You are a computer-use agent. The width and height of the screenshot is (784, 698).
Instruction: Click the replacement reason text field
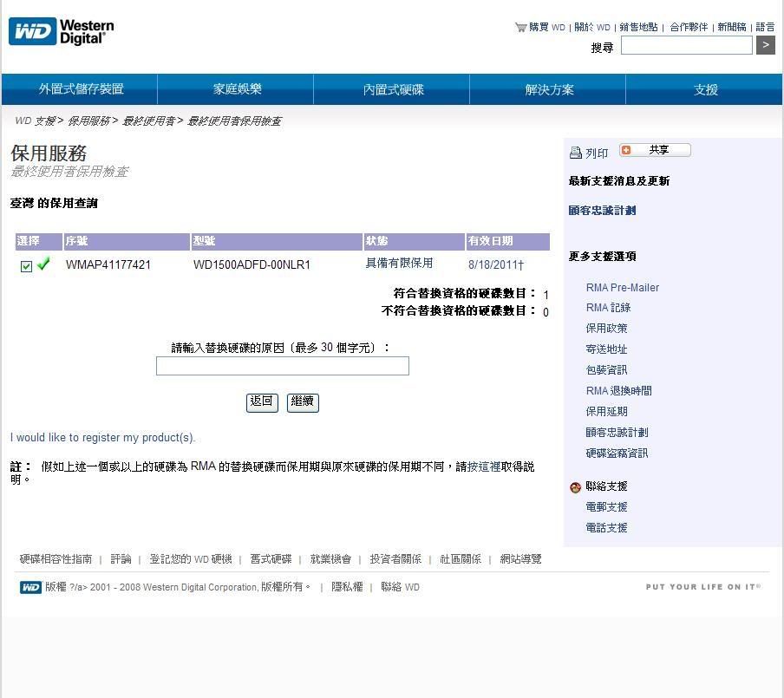coord(283,366)
